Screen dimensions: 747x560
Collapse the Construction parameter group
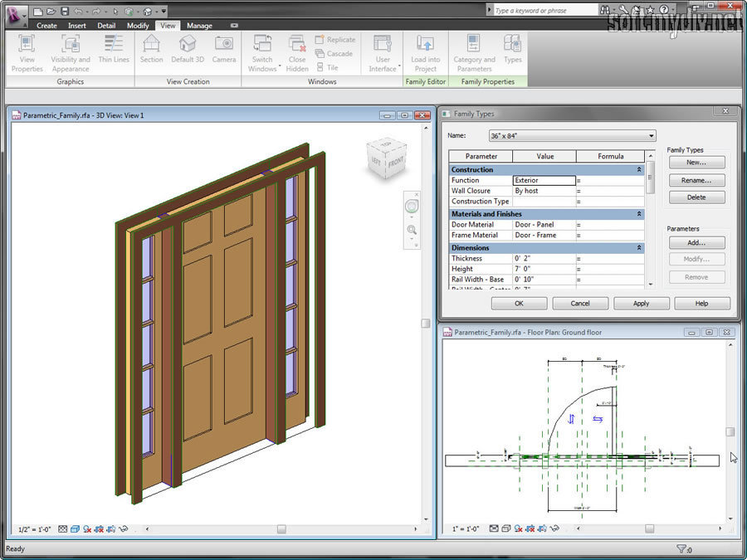click(x=638, y=169)
